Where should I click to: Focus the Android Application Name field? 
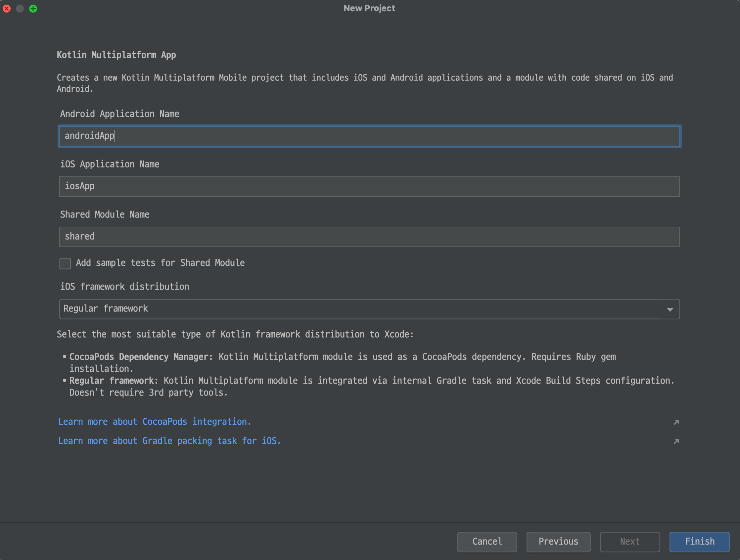tap(369, 136)
